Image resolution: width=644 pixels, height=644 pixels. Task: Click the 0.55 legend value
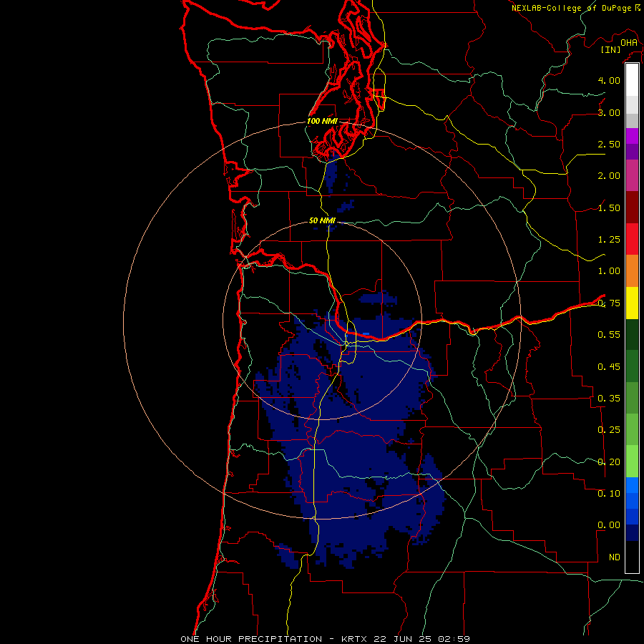tap(609, 335)
